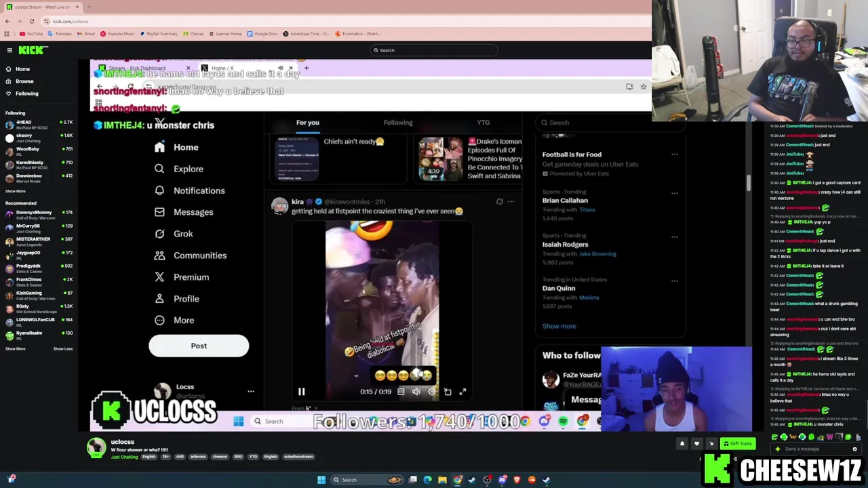
Task: Open the browser apps grid icon
Action: pos(7,34)
